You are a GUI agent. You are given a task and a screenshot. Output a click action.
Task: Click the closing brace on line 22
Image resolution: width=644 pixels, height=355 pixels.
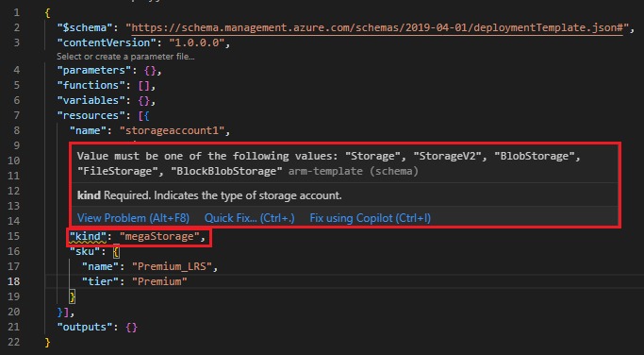(x=48, y=342)
